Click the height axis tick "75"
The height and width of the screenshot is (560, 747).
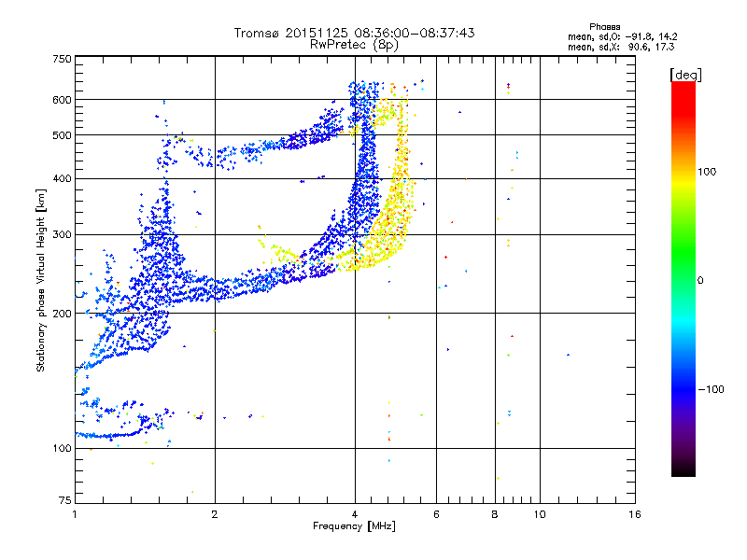click(65, 500)
